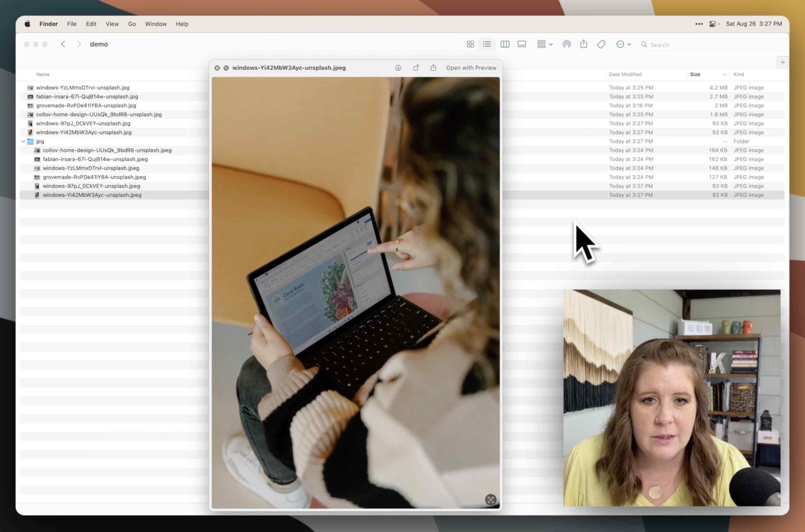Viewport: 805px width, 532px height.
Task: Toggle sort order on Size column
Action: pos(708,74)
